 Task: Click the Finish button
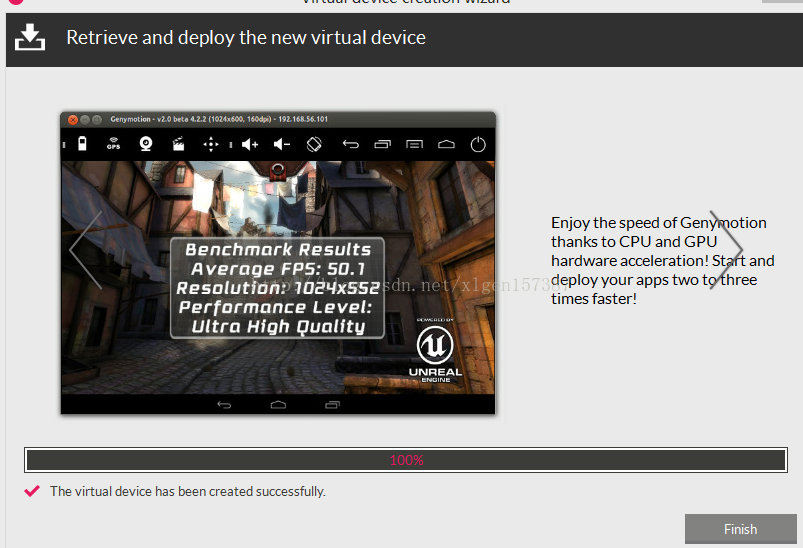point(740,529)
